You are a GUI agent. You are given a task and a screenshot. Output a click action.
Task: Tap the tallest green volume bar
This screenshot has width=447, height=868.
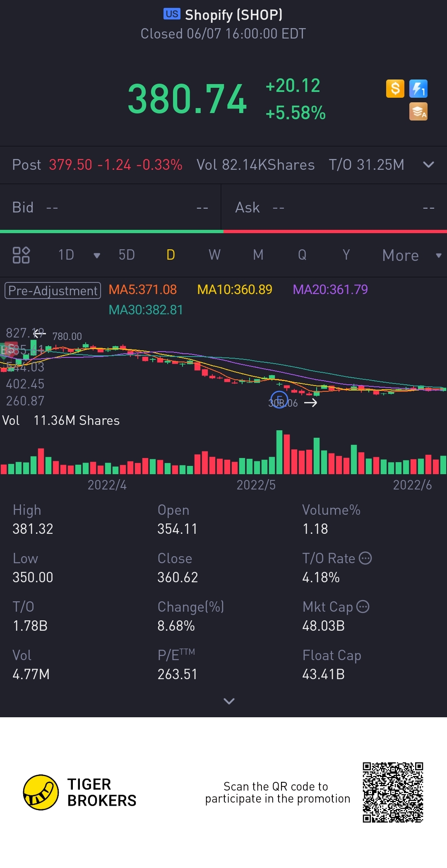pos(279,452)
